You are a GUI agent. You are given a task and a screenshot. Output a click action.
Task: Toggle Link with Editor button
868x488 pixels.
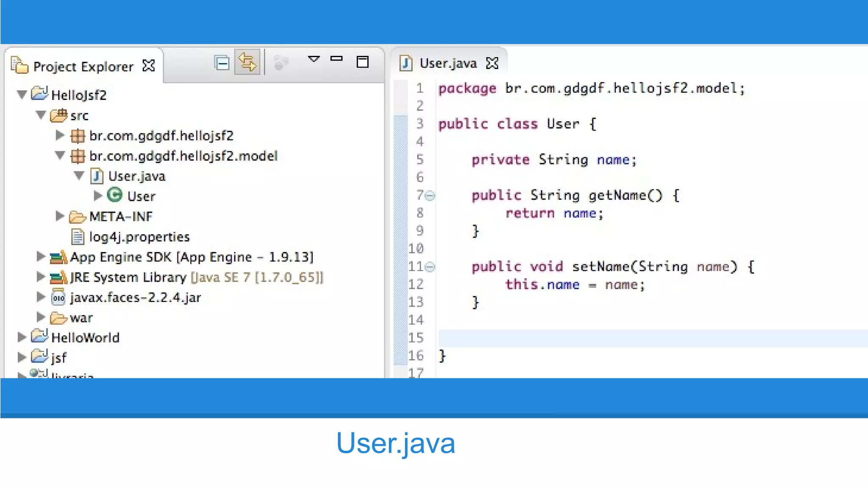coord(248,63)
